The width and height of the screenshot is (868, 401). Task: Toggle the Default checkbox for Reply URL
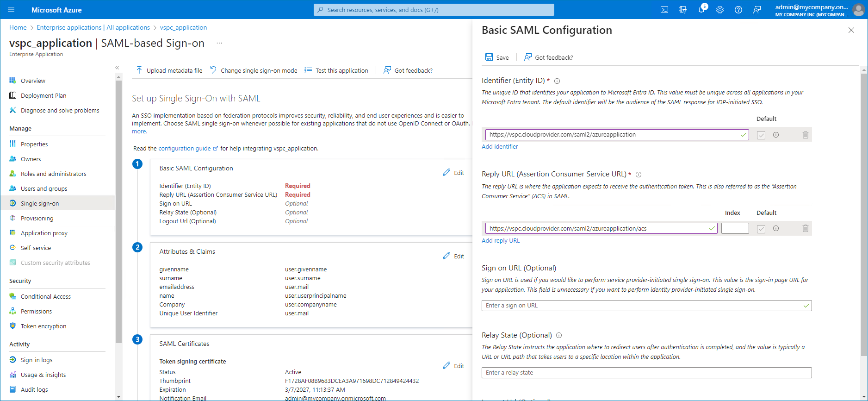click(x=761, y=229)
